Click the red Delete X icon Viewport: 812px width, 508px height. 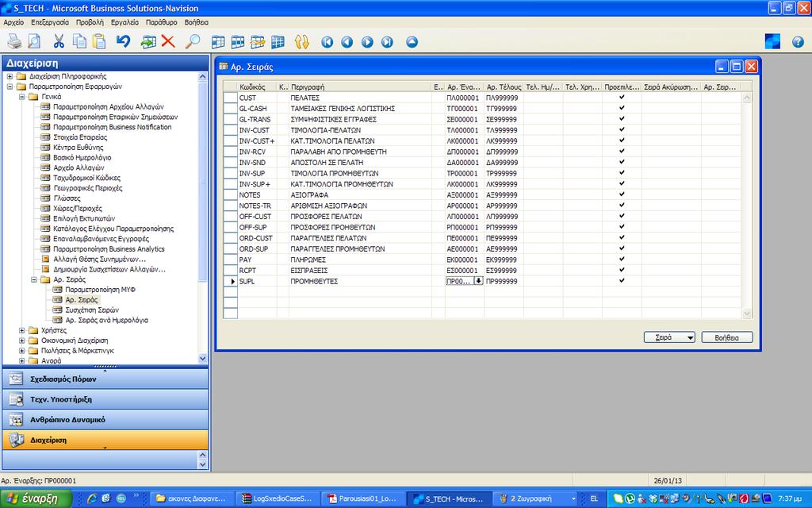[x=168, y=41]
